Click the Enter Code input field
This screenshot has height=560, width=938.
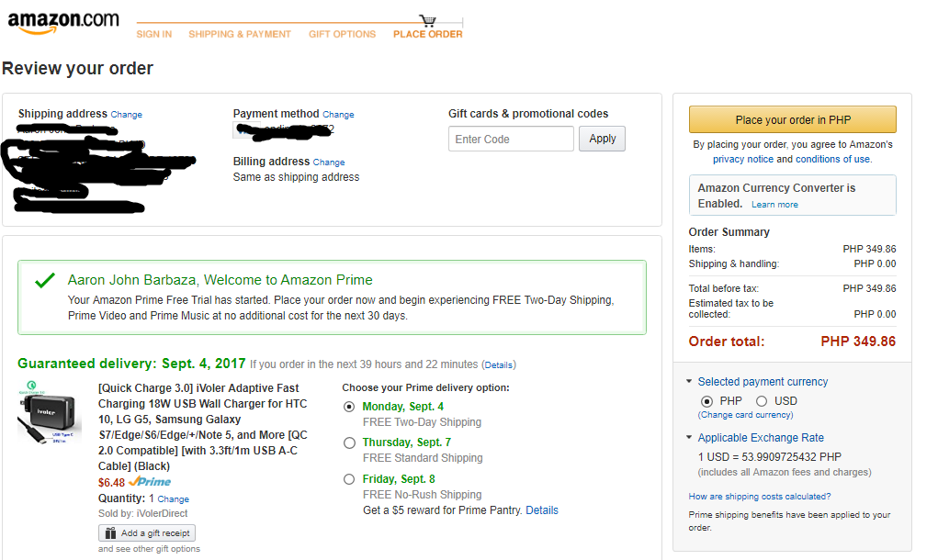(511, 139)
